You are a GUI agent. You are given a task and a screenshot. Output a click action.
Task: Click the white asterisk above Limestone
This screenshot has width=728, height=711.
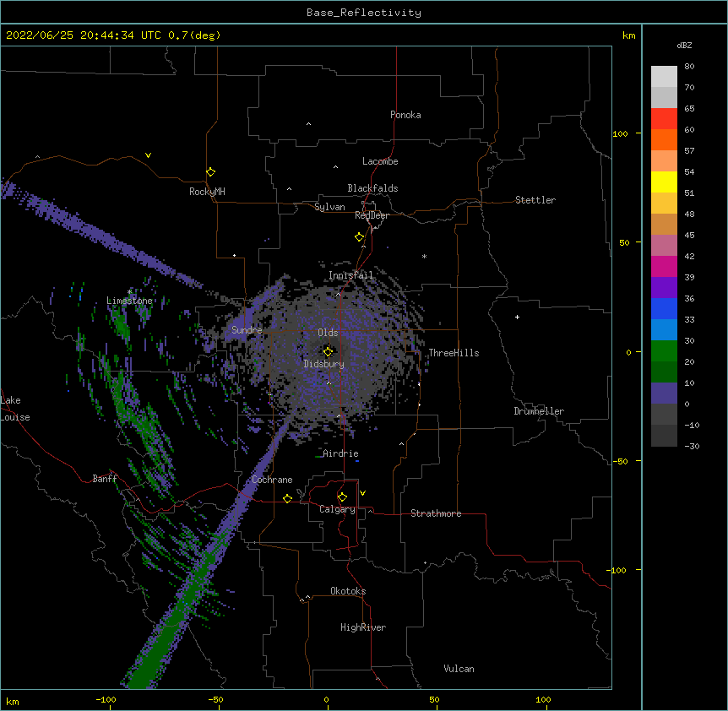pos(129,292)
